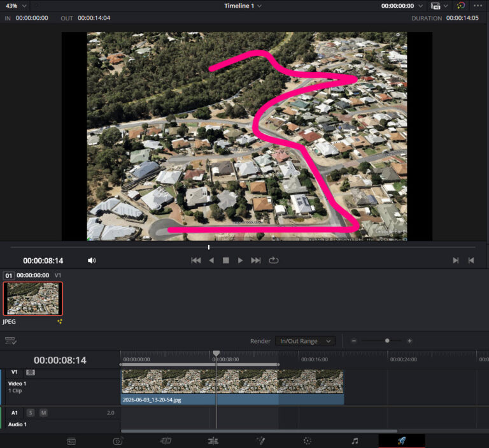Screen dimensions: 489x448
Task: Expand the viewer timecode dropdown arrow
Action: [421, 6]
